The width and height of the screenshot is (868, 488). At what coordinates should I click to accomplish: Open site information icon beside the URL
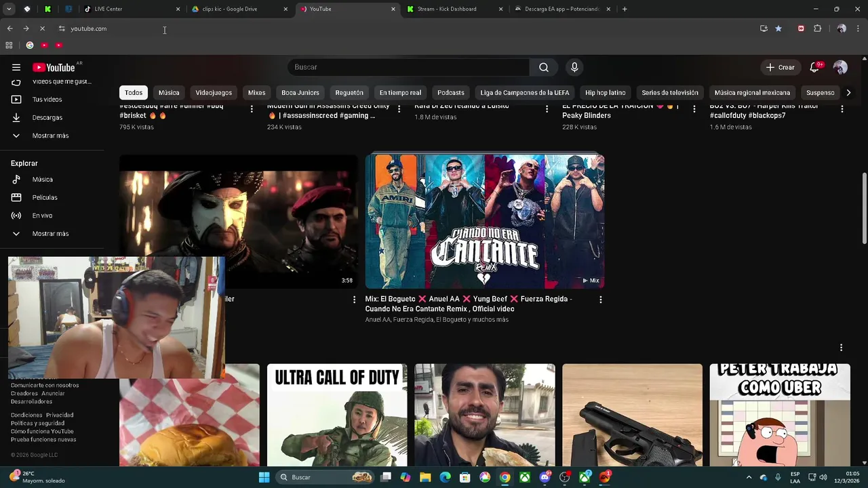pos(62,28)
